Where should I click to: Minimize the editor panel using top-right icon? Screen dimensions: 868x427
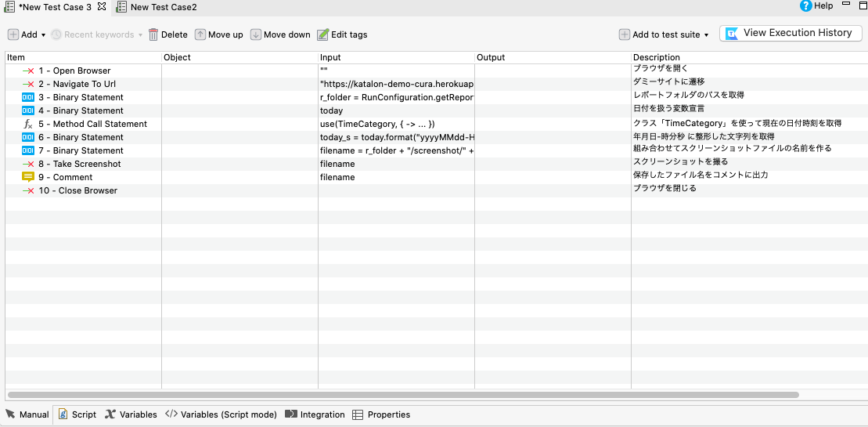845,5
